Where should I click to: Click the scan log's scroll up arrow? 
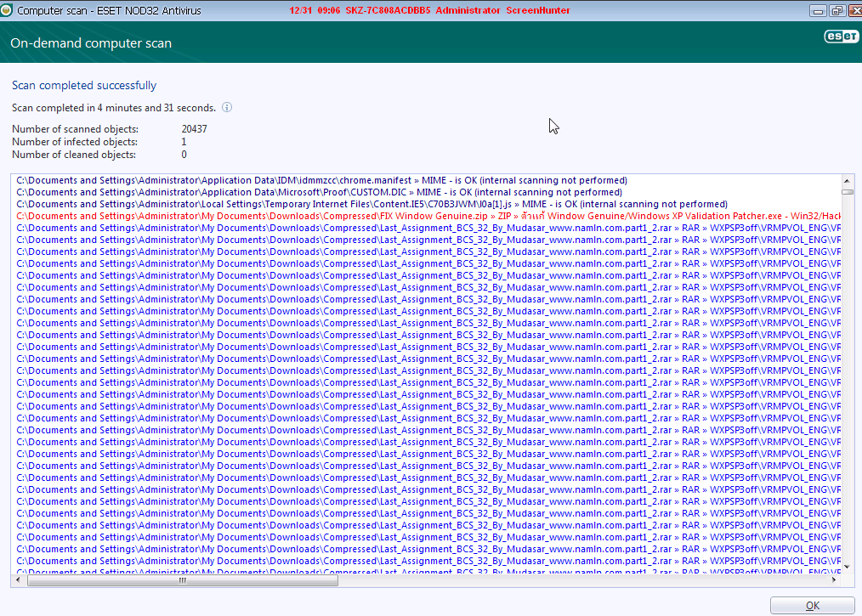click(847, 181)
